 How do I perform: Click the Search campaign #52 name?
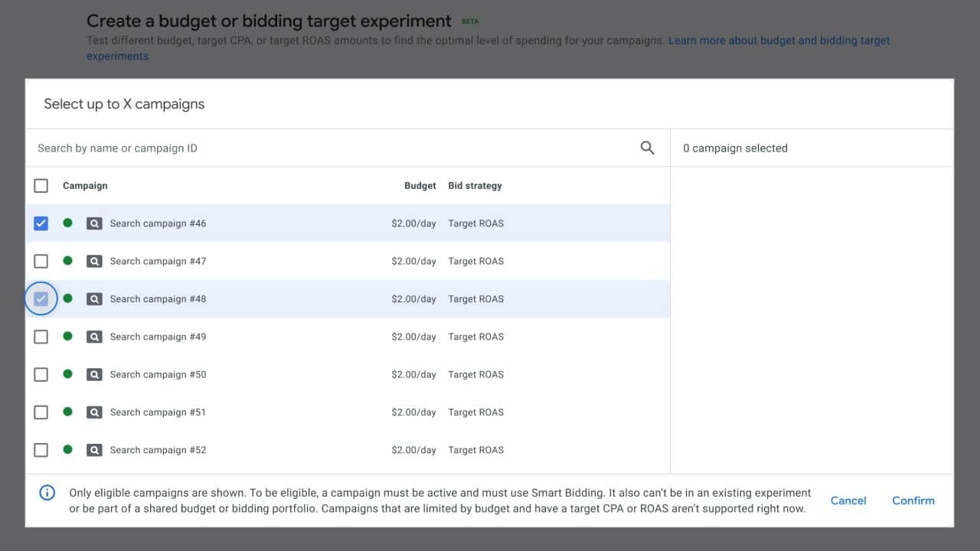click(158, 450)
